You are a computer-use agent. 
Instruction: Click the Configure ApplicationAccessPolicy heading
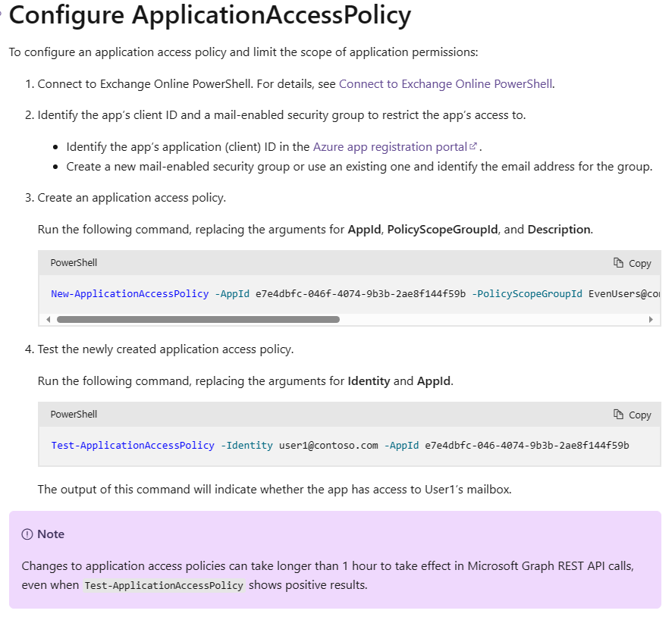[x=210, y=15]
